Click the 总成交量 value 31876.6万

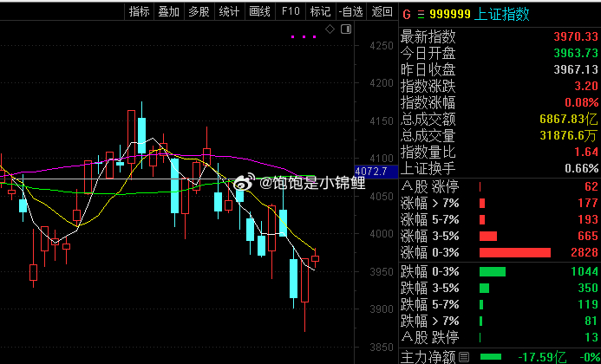pos(569,136)
